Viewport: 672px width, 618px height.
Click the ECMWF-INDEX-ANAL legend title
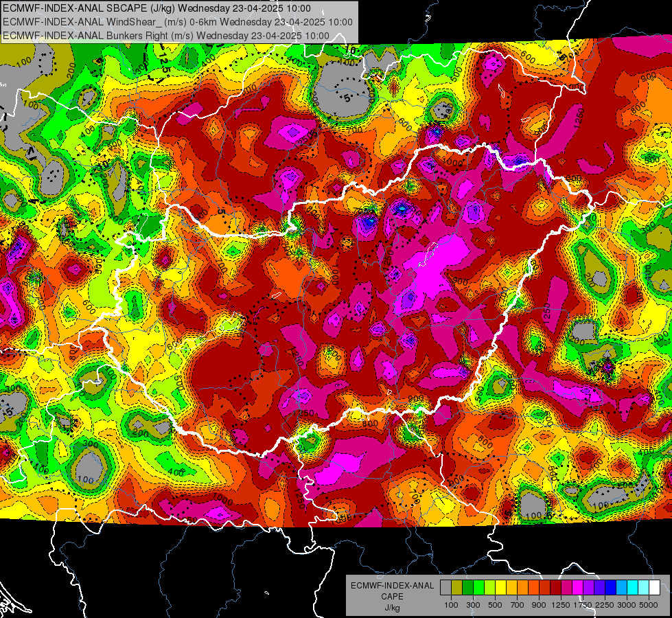(393, 586)
